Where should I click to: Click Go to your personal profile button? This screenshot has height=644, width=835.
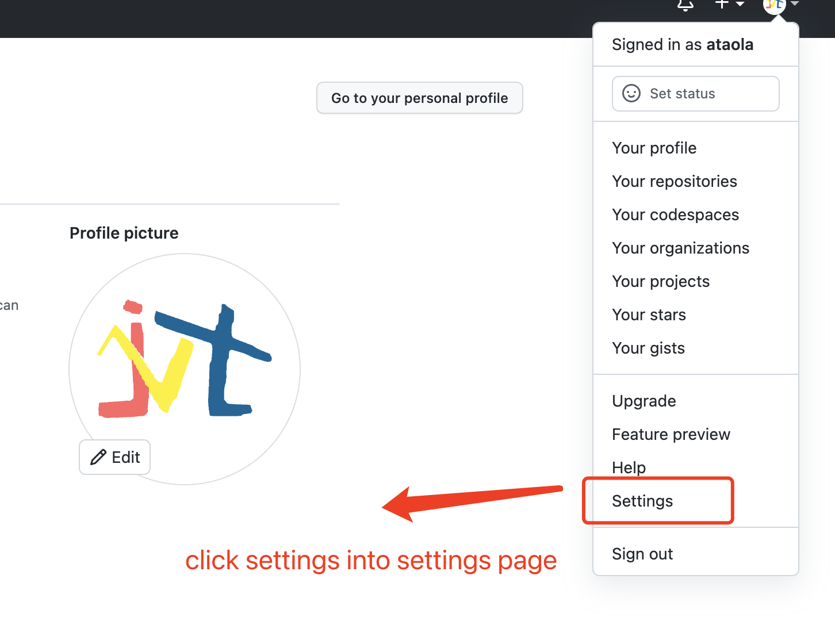point(420,98)
